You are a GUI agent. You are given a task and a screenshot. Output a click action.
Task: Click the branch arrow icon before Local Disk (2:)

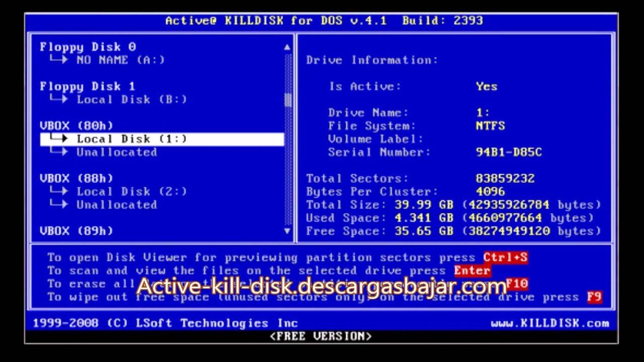[x=59, y=191]
